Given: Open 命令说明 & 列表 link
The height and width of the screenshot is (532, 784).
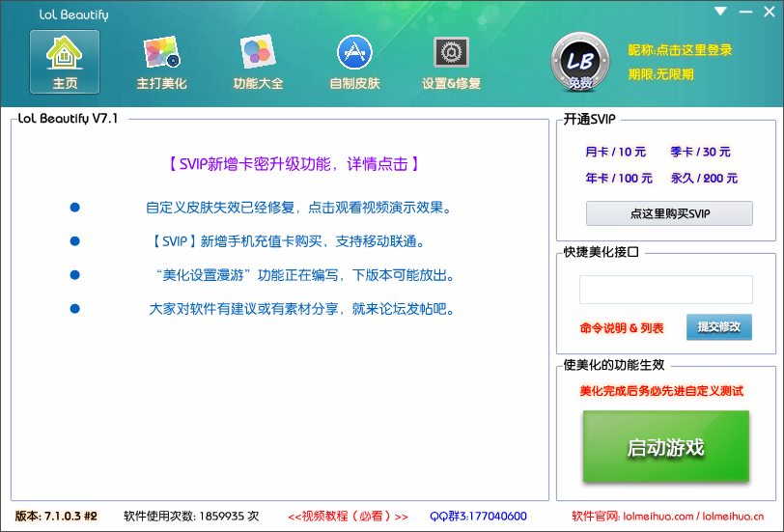Looking at the screenshot, I should click(x=622, y=328).
